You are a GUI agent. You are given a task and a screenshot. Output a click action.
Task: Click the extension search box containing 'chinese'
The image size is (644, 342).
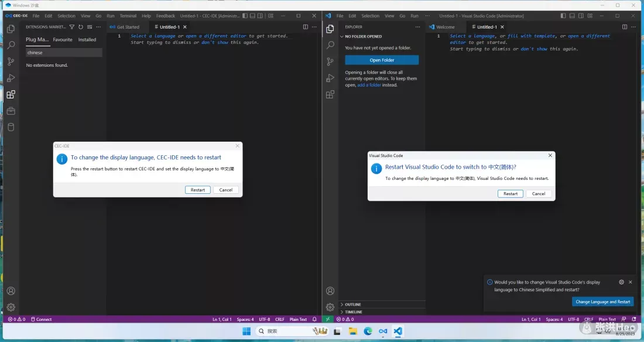(64, 53)
